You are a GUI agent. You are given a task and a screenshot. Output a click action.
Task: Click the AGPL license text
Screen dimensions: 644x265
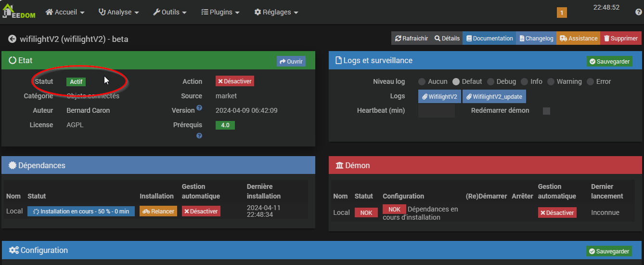tap(76, 125)
